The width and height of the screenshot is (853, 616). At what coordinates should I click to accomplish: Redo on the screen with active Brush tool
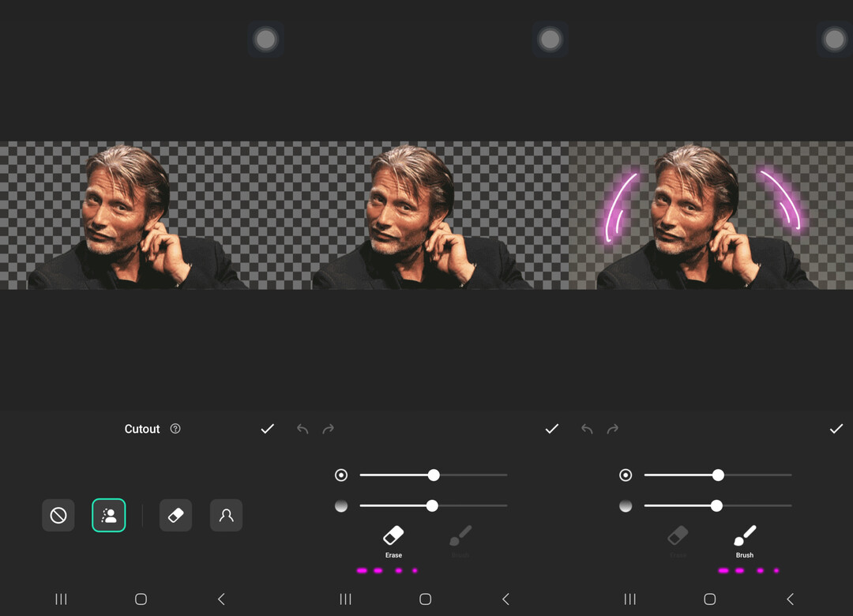tap(613, 429)
